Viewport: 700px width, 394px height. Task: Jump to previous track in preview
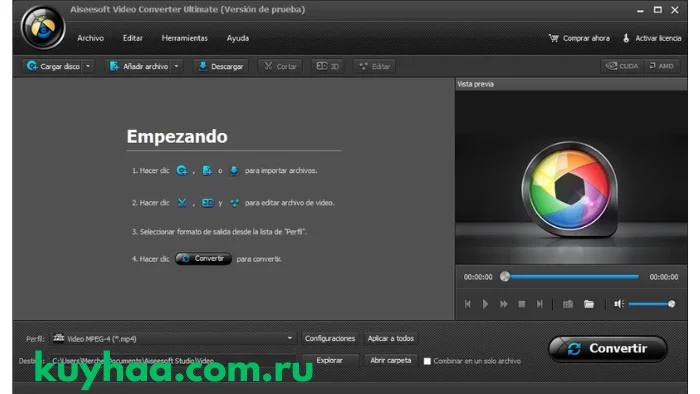467,304
